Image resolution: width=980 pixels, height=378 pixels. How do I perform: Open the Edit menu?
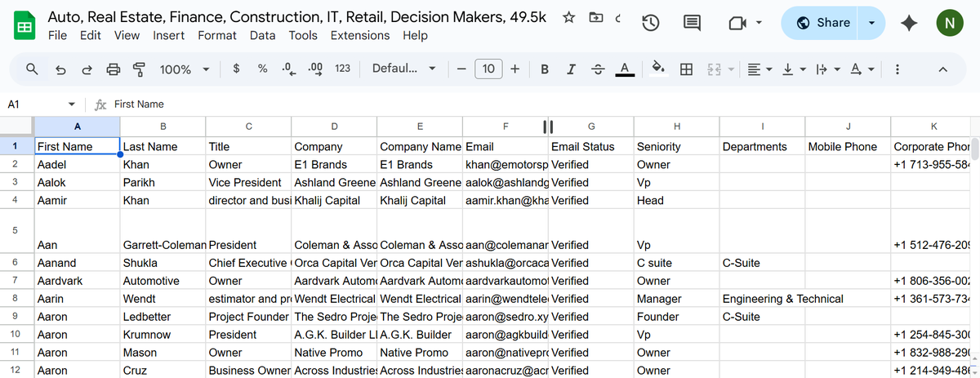(x=91, y=35)
